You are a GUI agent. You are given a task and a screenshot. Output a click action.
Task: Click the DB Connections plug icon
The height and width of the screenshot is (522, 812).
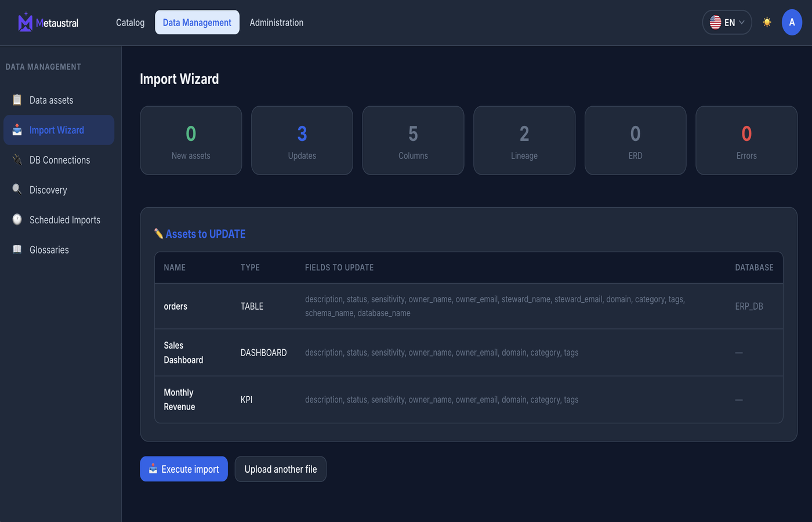point(17,159)
